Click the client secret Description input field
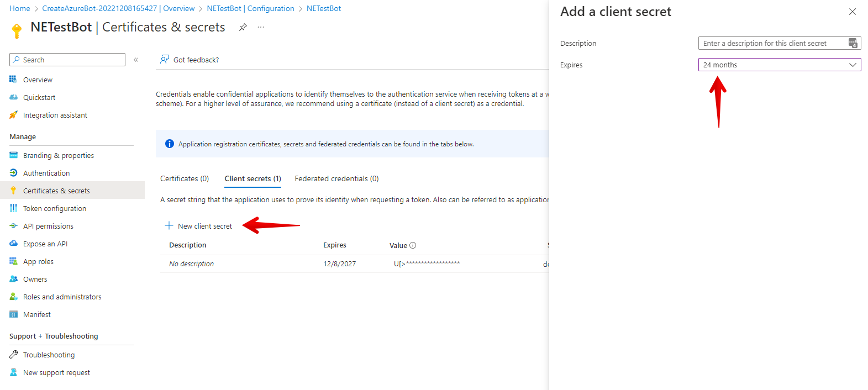Viewport: 868px width, 390px height. tap(780, 43)
